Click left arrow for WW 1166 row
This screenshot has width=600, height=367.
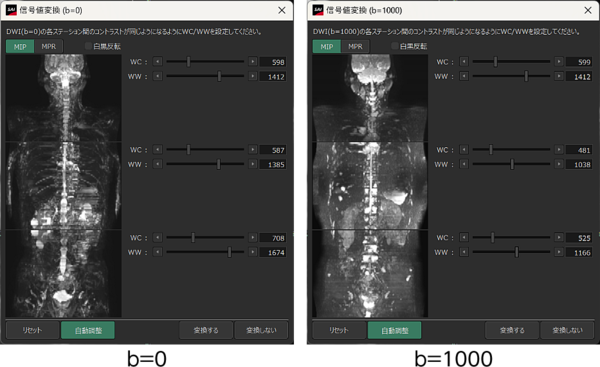464,252
